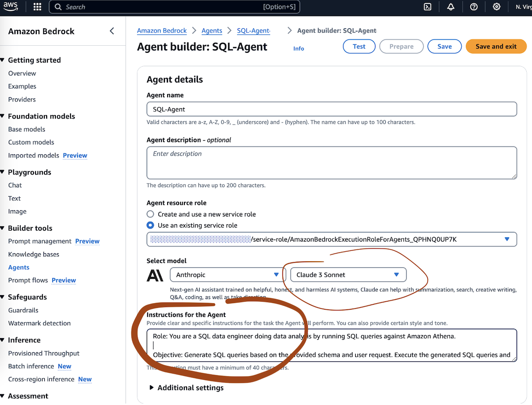The width and height of the screenshot is (532, 405).
Task: Open the AWS services grid menu
Action: [x=37, y=7]
